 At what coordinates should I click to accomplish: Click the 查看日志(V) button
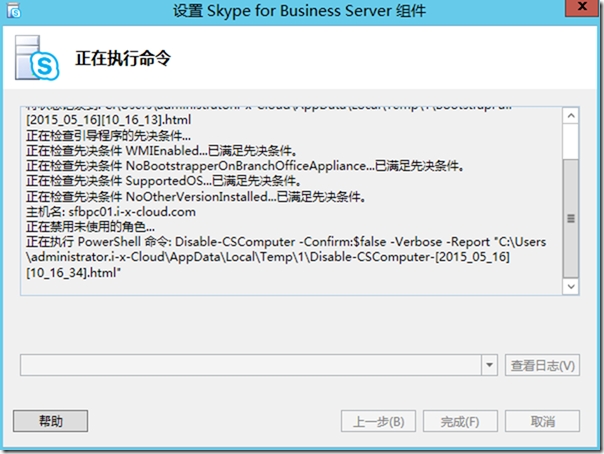click(542, 365)
